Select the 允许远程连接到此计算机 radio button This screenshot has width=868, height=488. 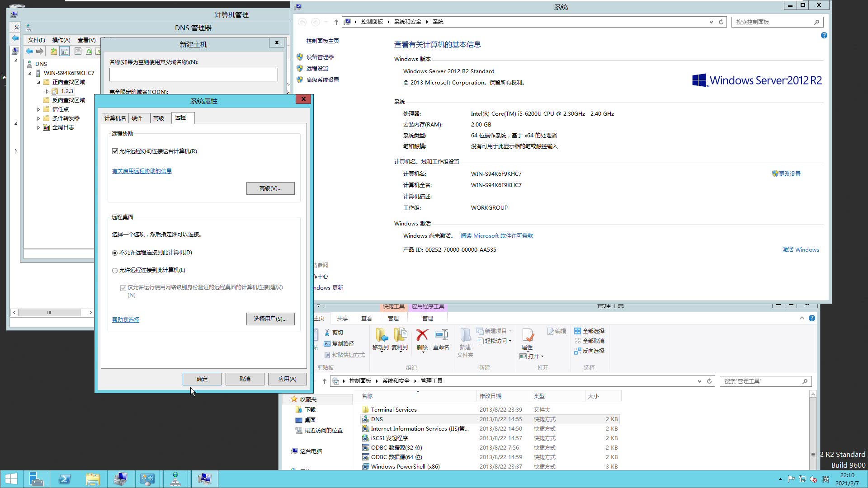tap(114, 270)
